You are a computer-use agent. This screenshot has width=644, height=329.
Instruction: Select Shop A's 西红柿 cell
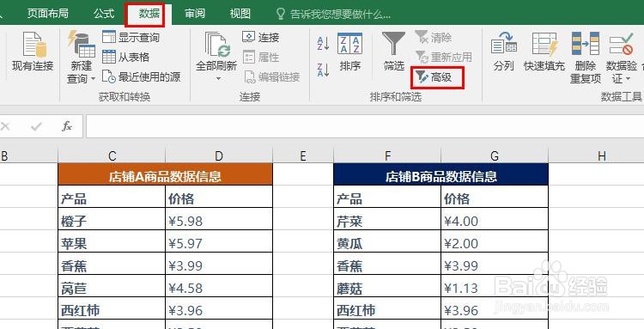(x=112, y=308)
